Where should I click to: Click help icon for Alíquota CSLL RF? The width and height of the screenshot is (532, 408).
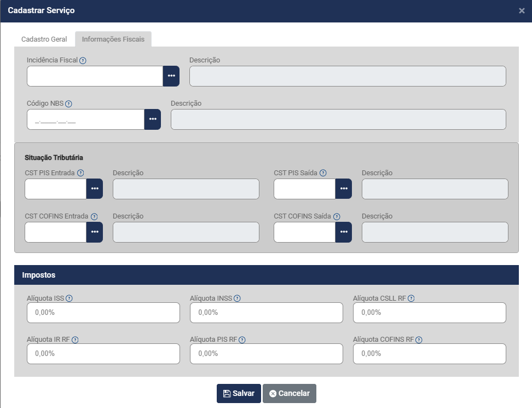click(411, 298)
